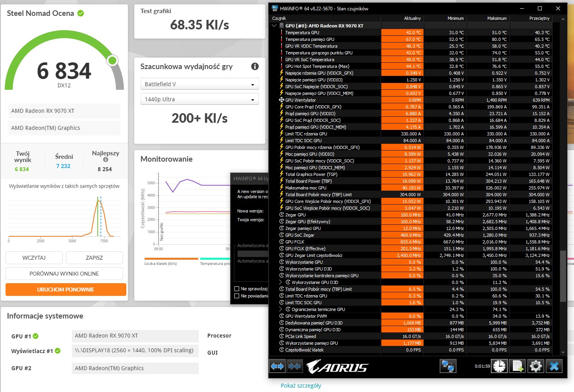This screenshot has height=392, width=574.
Task: Click the AMD Radeon(TM) Graphics GPU #2 field
Action: tap(135, 368)
